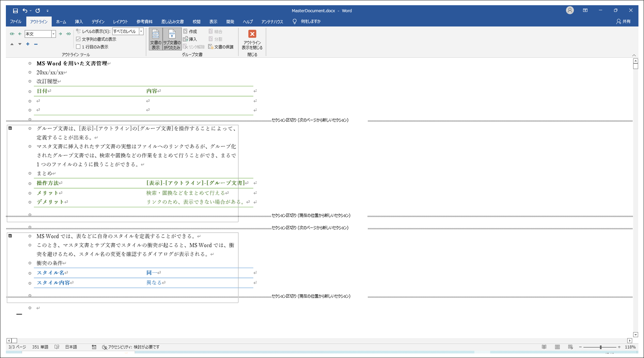Viewport: 644px width, 358px height.
Task: Click 作成 to create a subdocument
Action: coord(190,31)
